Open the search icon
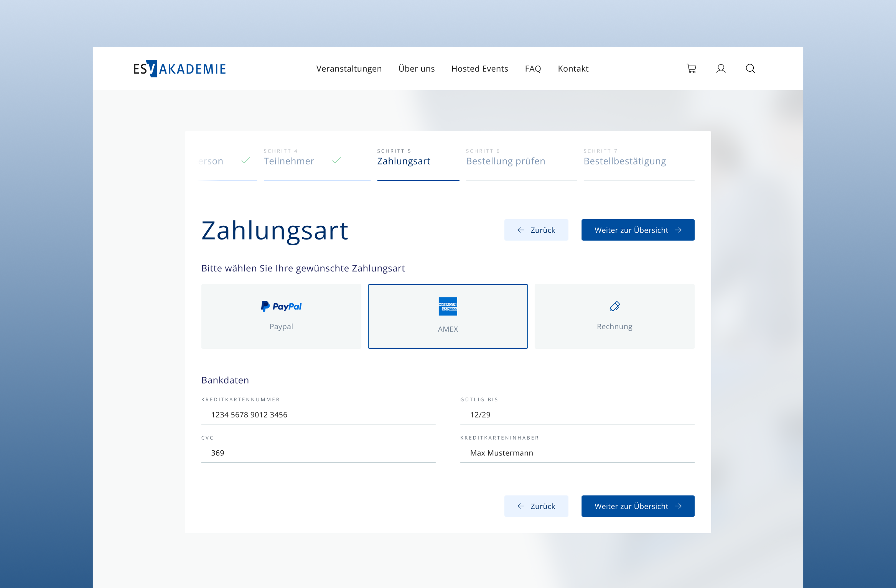This screenshot has width=896, height=588. pyautogui.click(x=750, y=69)
